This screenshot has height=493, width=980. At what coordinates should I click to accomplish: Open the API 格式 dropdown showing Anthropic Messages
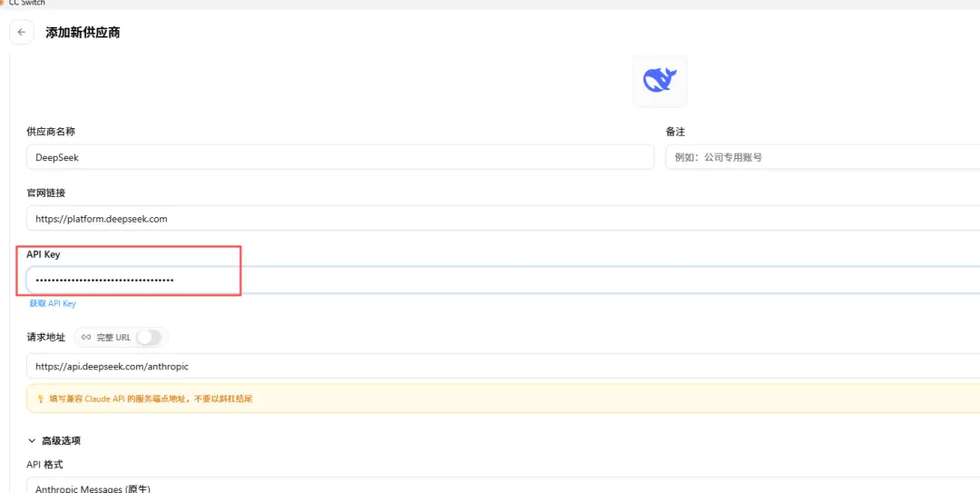(x=503, y=486)
